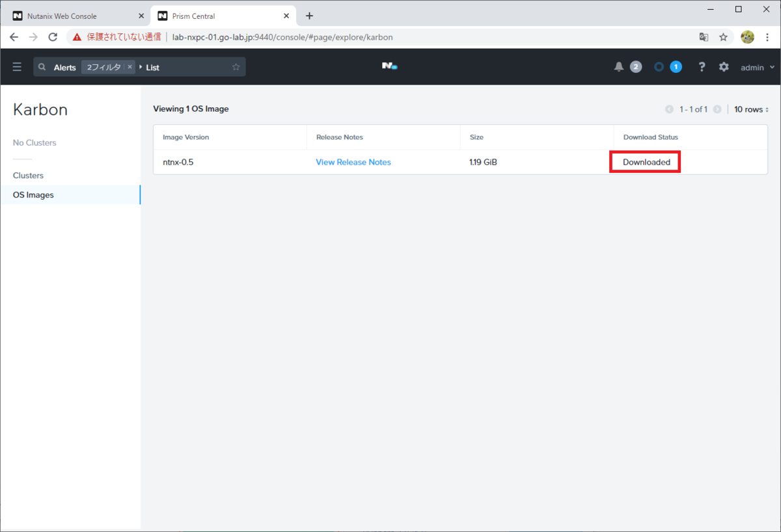This screenshot has width=781, height=532.
Task: Close the Nutanix Web Console tab
Action: click(141, 16)
